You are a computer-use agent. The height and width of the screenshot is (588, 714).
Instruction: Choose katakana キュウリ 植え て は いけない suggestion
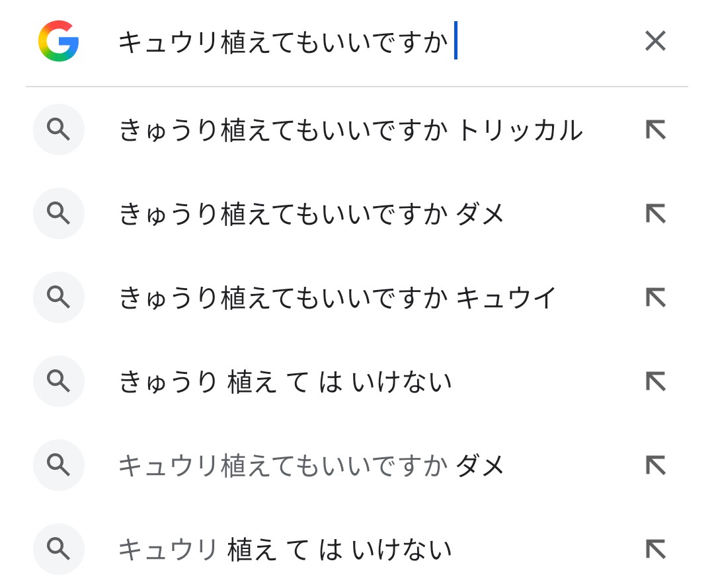tap(285, 550)
